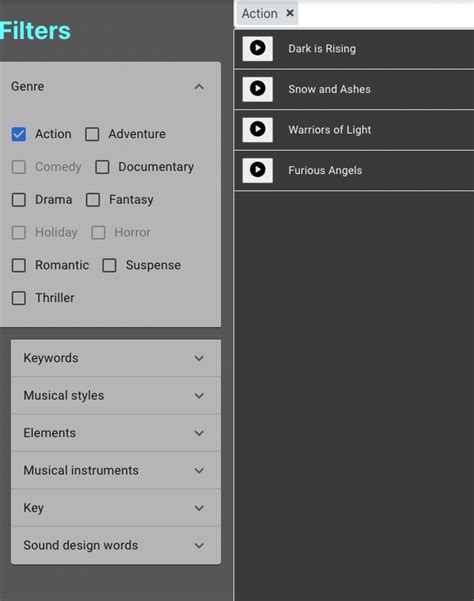Expand the Musical styles panel
The image size is (474, 601).
(x=116, y=396)
